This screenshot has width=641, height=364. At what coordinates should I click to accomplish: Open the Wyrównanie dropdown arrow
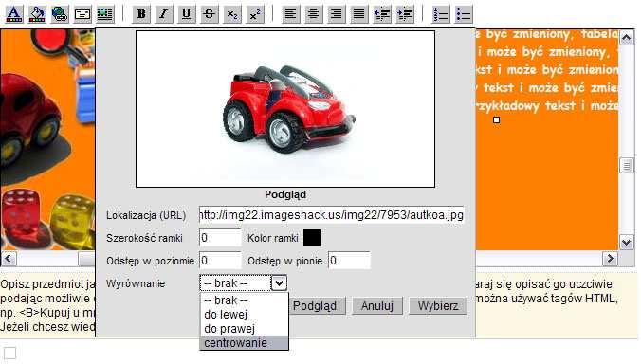(279, 283)
